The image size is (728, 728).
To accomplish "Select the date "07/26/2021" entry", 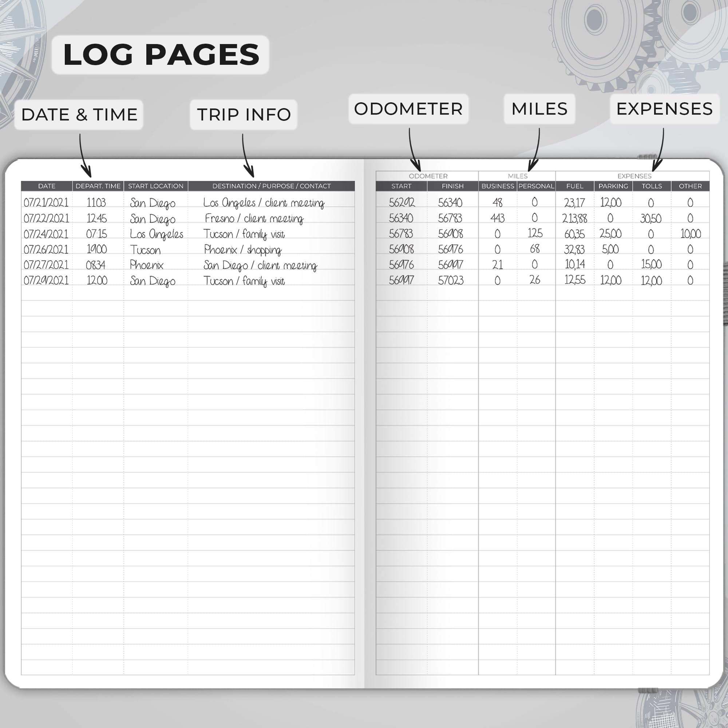I will (x=46, y=249).
